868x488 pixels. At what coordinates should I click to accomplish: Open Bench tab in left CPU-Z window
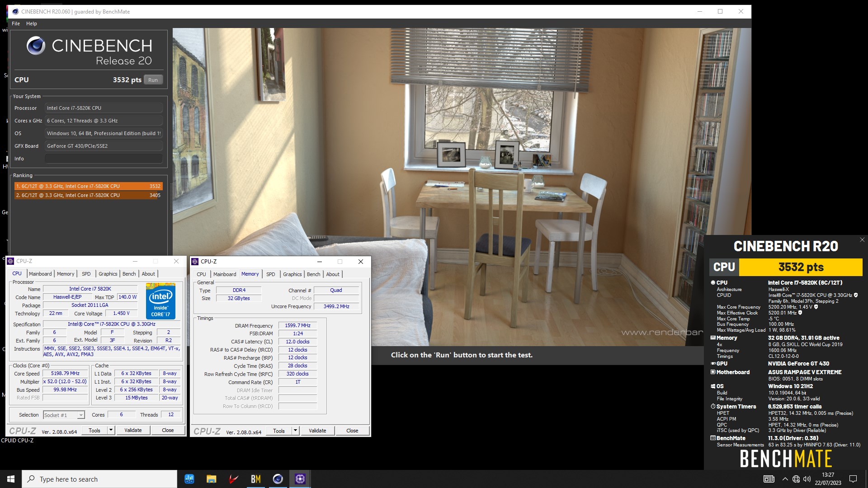pos(129,274)
